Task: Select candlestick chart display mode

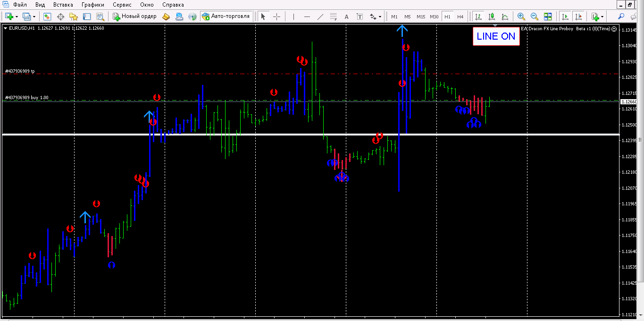Action: click(x=492, y=17)
